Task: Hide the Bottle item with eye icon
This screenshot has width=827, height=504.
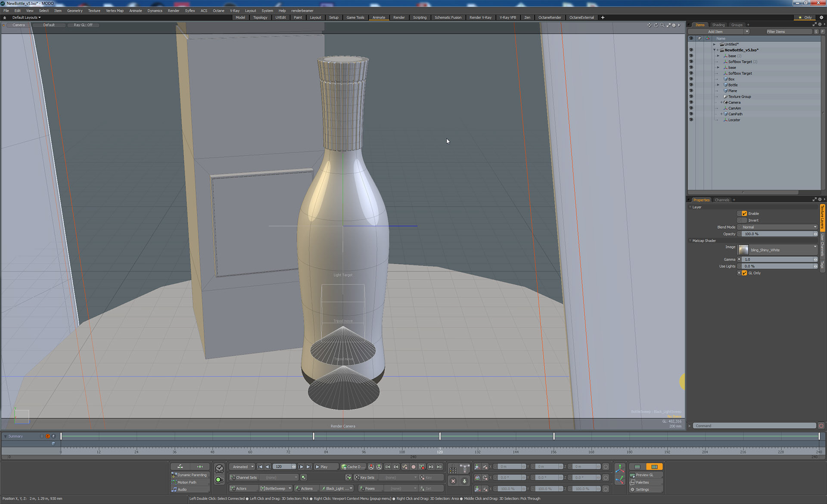Action: coord(691,85)
